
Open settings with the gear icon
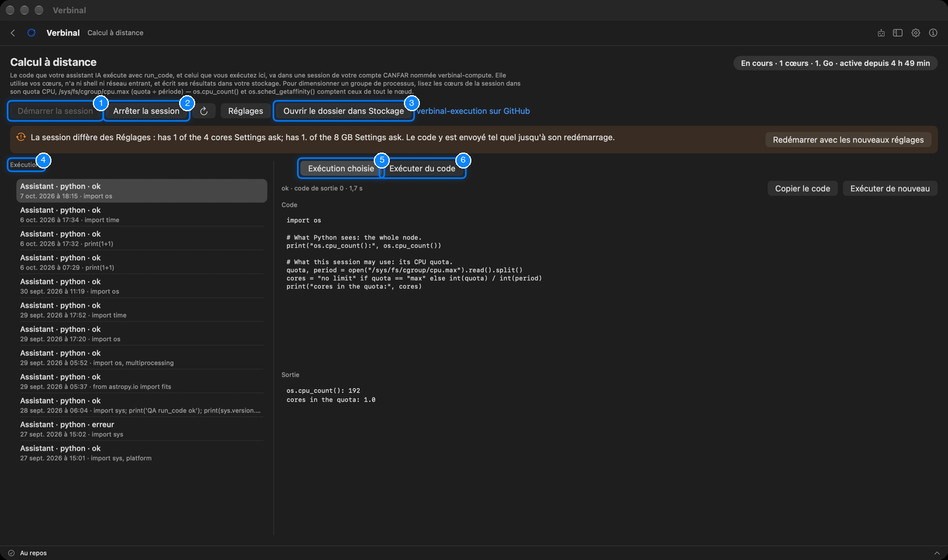pyautogui.click(x=915, y=33)
